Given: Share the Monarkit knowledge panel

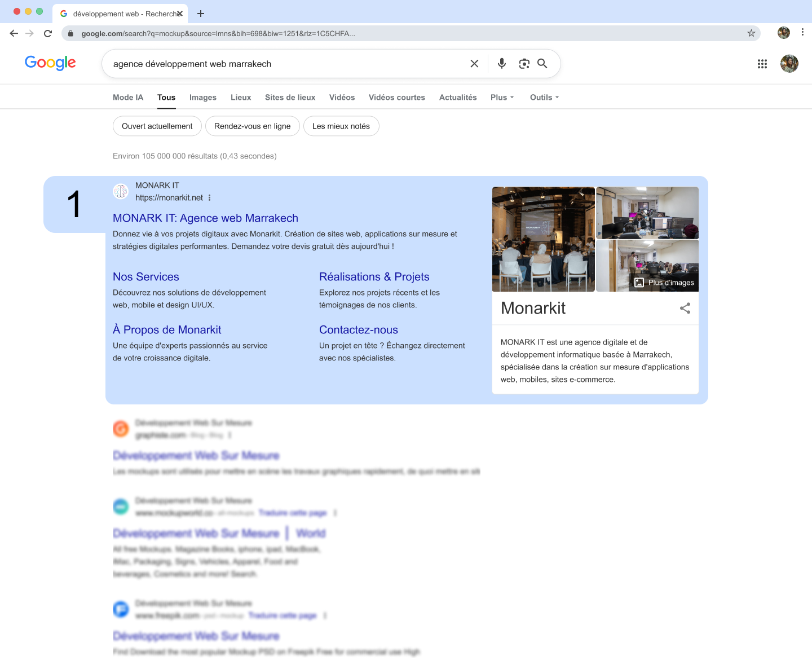Looking at the screenshot, I should click(685, 308).
